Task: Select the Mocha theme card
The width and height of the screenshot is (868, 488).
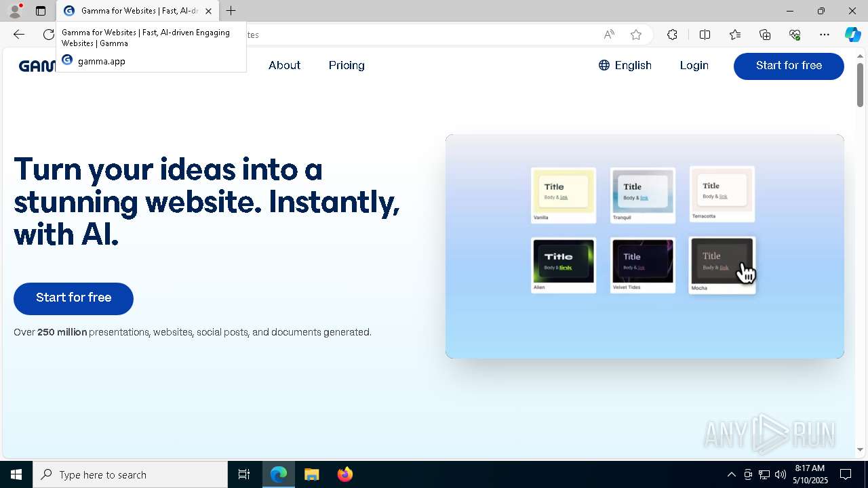Action: click(x=722, y=265)
